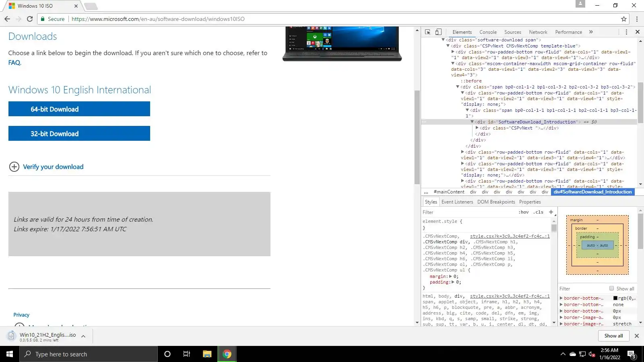Open the Action Center notifications icon
The width and height of the screenshot is (644, 362).
click(631, 354)
